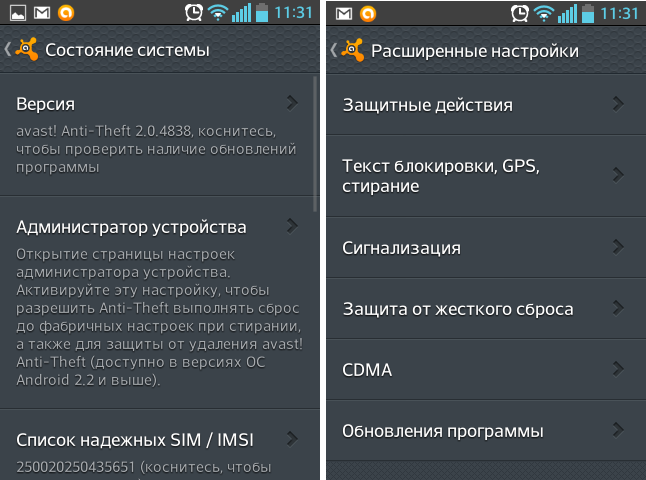
Task: Go back from Состояние системы screen
Action: (x=8, y=50)
